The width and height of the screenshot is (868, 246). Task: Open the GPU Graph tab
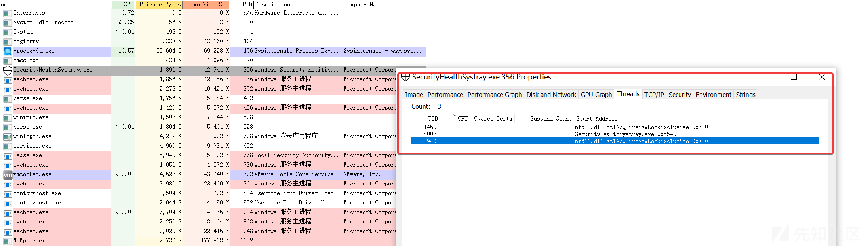(x=596, y=95)
